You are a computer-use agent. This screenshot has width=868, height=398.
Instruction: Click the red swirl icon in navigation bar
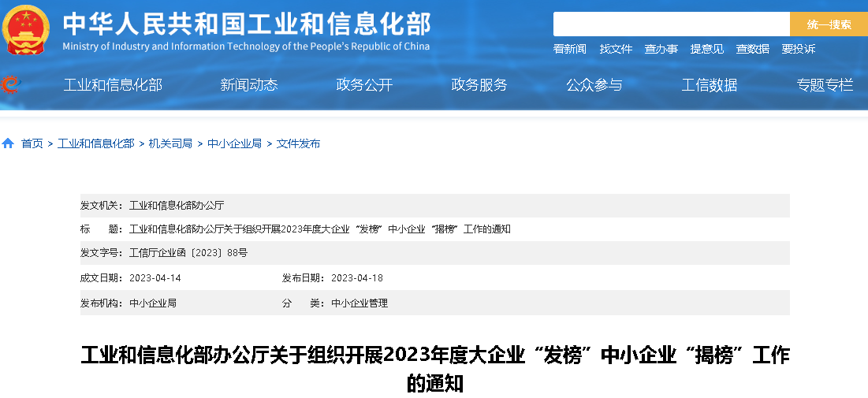pos(10,84)
